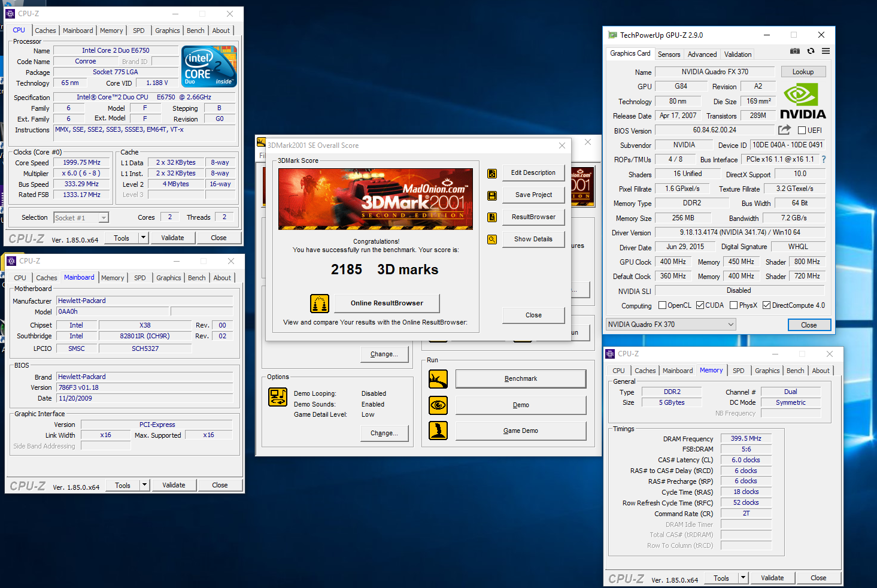The width and height of the screenshot is (877, 588).
Task: Click the Core Speed value 1999.75 MHz
Action: click(82, 162)
